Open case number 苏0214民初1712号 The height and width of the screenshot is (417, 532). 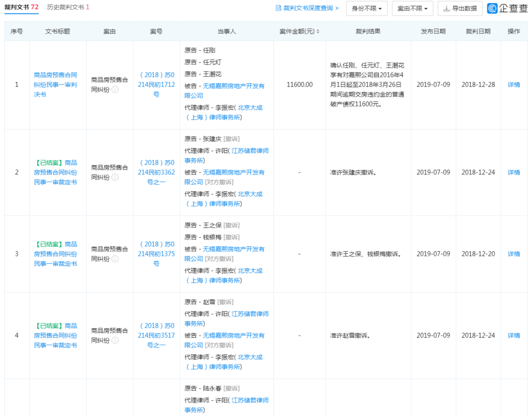tap(156, 85)
